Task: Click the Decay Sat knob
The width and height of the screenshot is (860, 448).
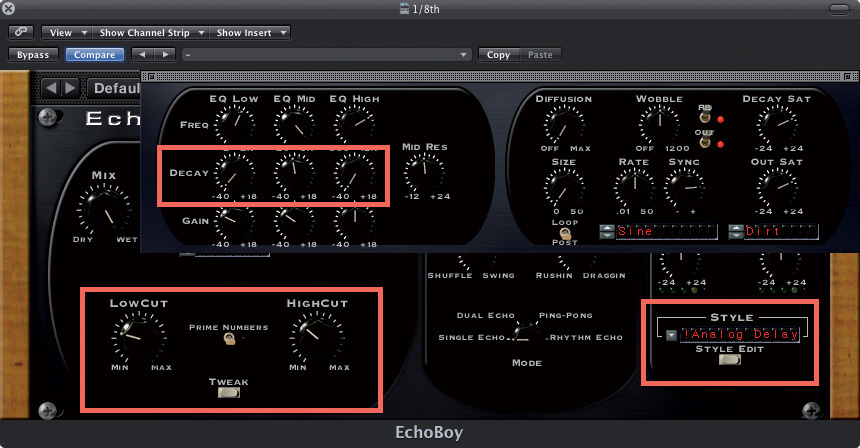Action: pos(777,124)
